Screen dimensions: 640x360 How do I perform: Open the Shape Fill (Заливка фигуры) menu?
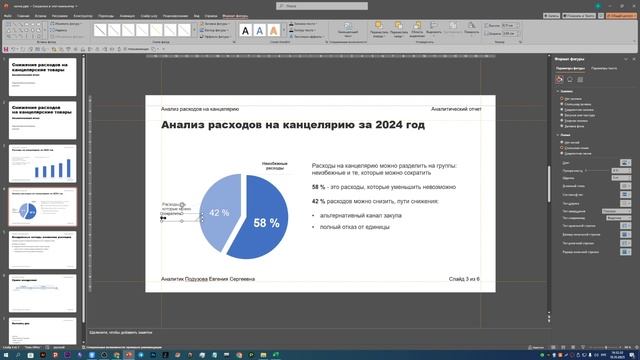pyautogui.click(x=215, y=24)
